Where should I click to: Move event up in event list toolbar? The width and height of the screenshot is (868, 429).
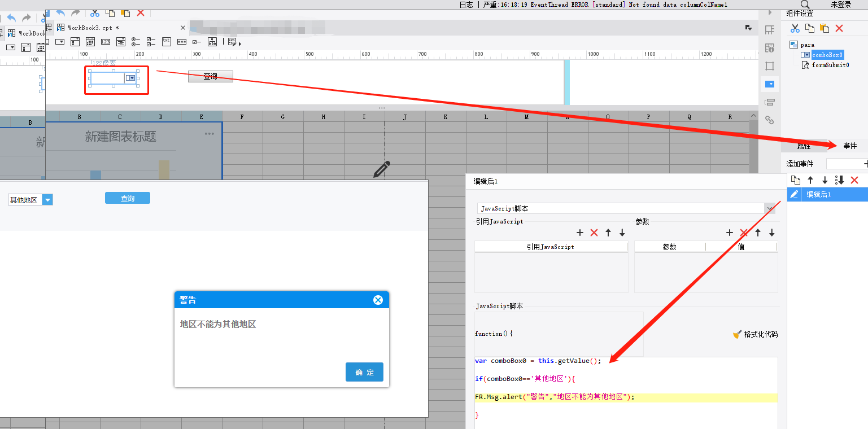point(810,180)
